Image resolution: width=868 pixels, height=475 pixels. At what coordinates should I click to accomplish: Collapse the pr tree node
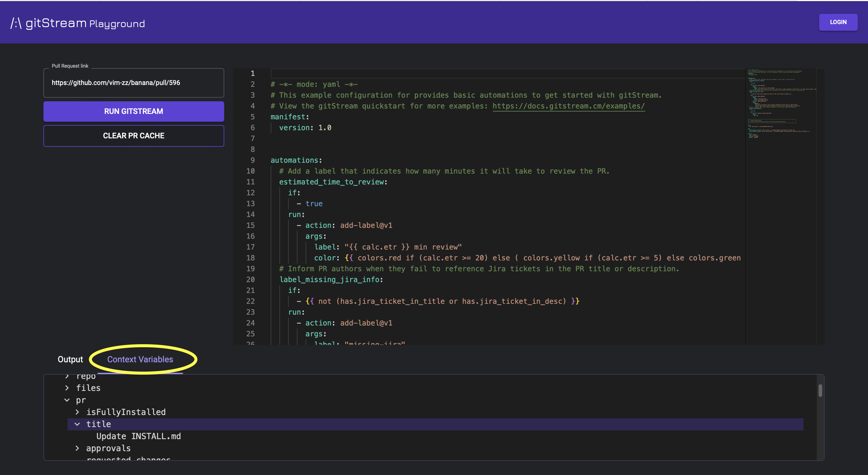[67, 400]
